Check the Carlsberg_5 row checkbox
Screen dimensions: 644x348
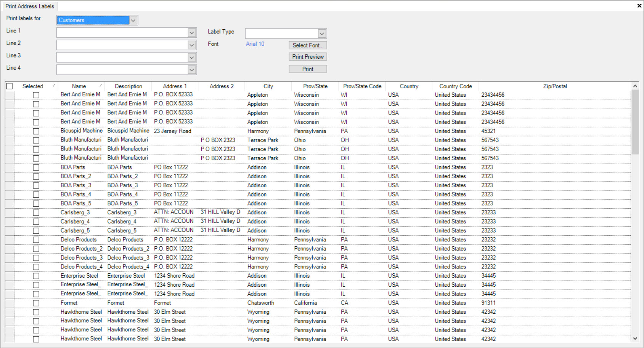(36, 231)
